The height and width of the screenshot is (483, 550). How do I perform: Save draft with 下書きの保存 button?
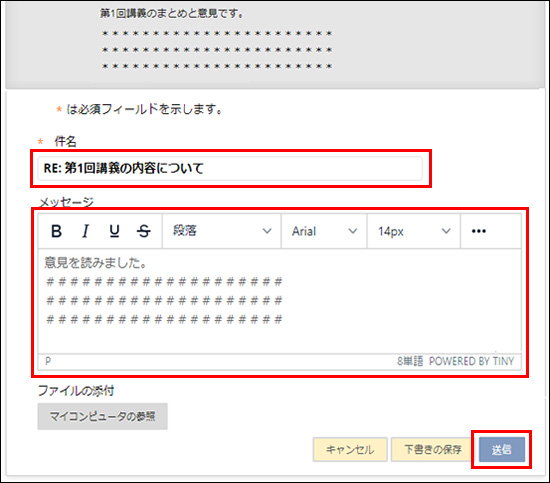433,449
